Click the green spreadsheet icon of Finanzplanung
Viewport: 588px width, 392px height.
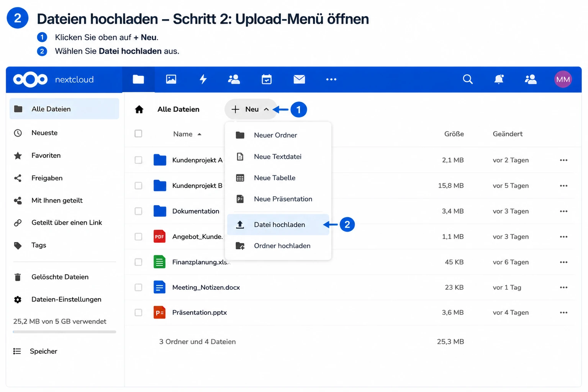tap(159, 262)
